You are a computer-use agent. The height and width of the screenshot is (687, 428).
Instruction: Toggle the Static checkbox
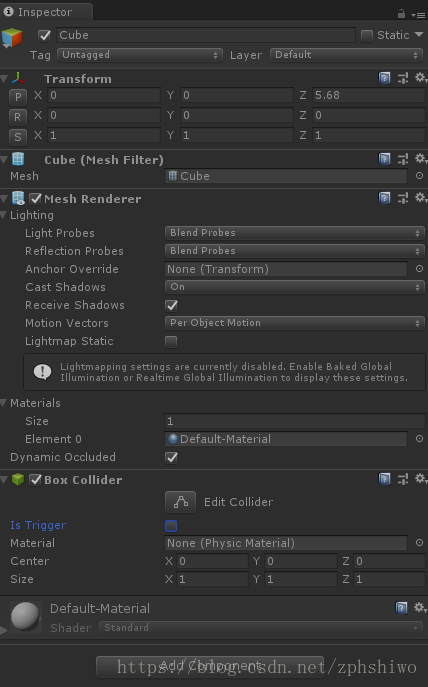point(367,35)
